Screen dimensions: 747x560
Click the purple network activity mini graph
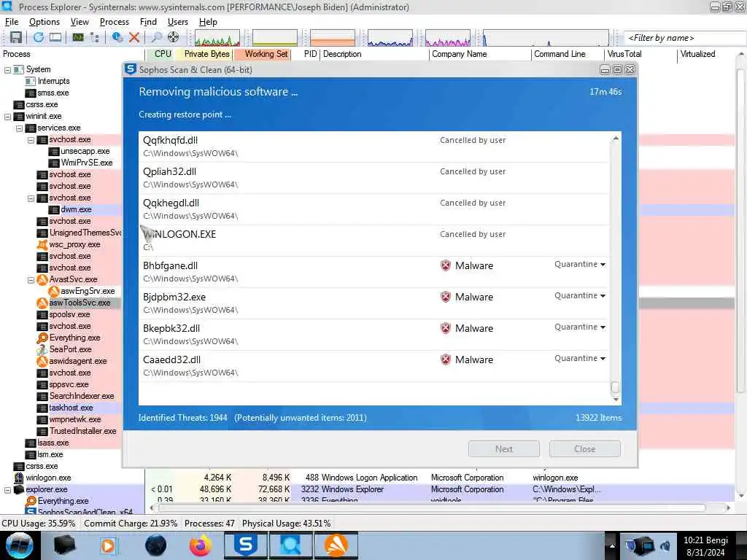[x=448, y=38]
